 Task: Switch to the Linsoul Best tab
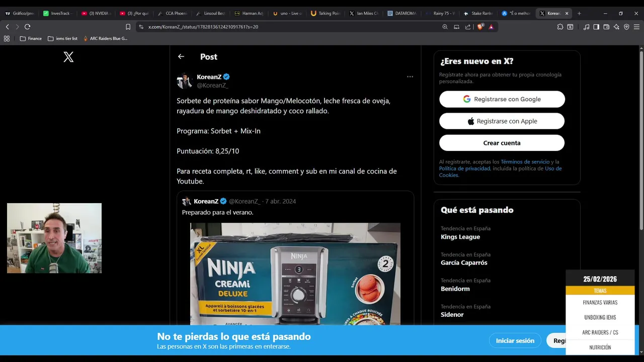[211, 14]
